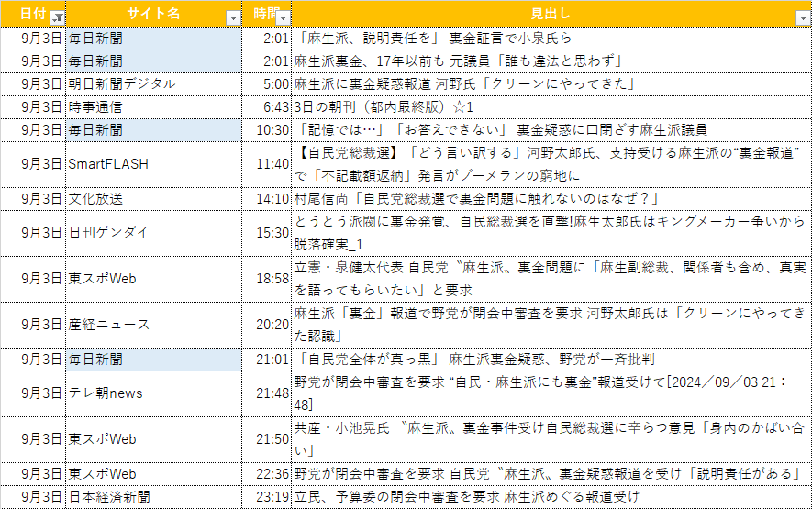This screenshot has height=509, width=812.
Task: Click the 文化放送 cell
Action: [x=154, y=198]
